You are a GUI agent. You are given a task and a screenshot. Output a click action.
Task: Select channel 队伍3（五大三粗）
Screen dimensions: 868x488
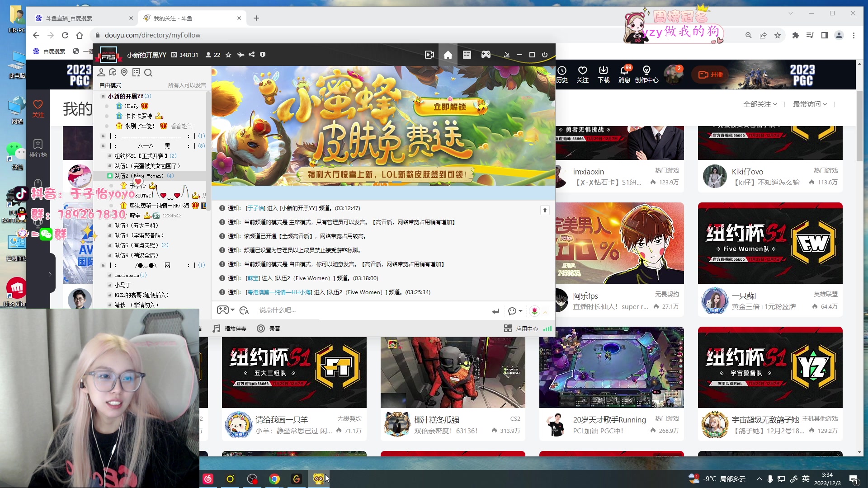pyautogui.click(x=137, y=225)
